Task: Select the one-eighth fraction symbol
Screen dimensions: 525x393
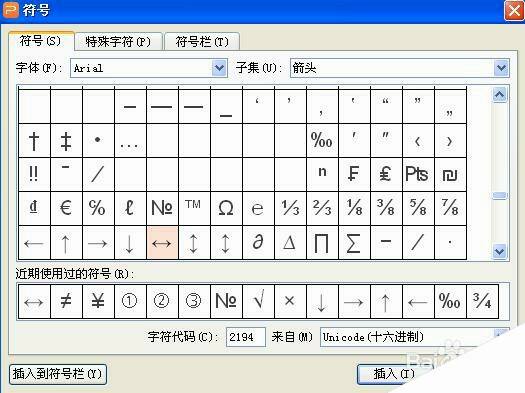Action: tap(354, 208)
